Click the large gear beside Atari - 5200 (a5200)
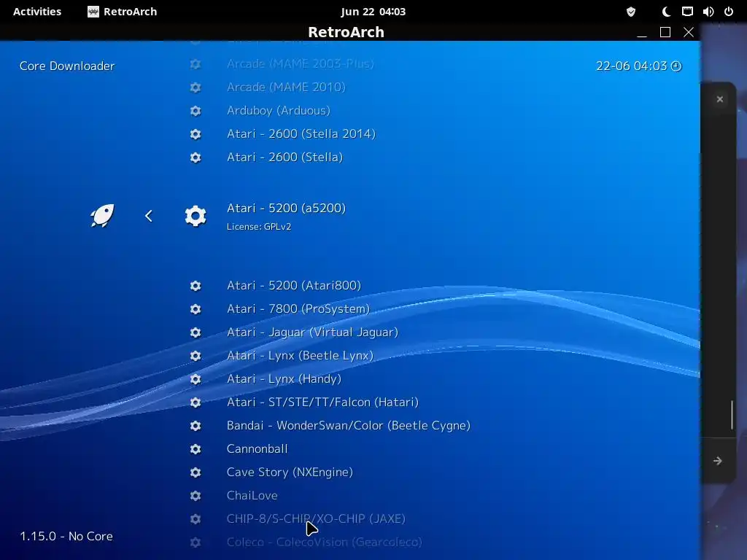 point(196,216)
